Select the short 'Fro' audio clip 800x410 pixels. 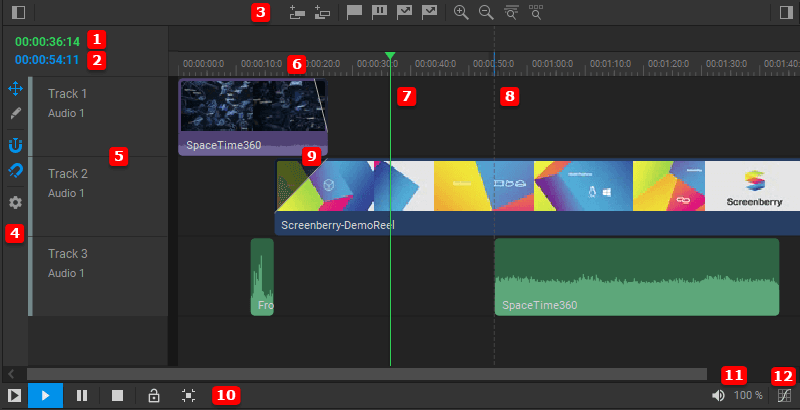(x=262, y=277)
